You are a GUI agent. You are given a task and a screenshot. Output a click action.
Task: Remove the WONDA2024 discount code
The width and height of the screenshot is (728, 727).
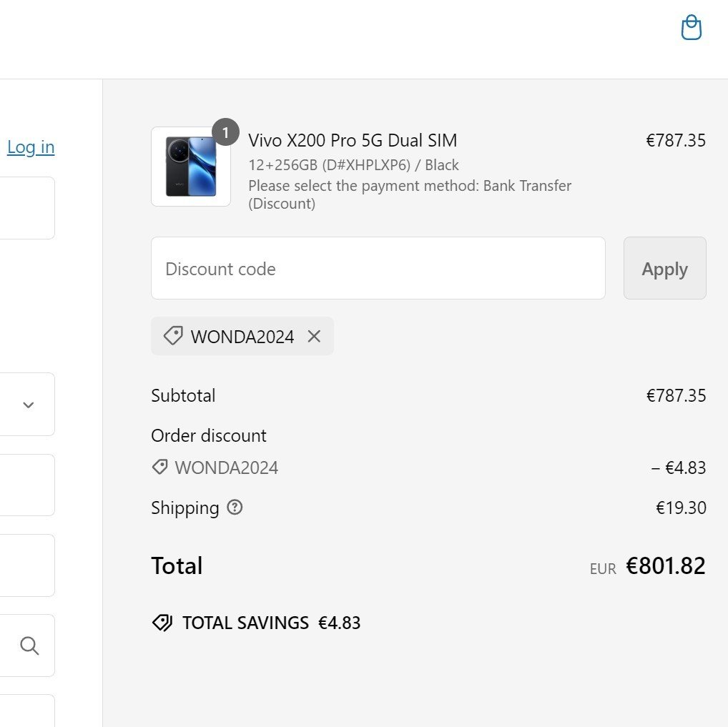pos(314,336)
